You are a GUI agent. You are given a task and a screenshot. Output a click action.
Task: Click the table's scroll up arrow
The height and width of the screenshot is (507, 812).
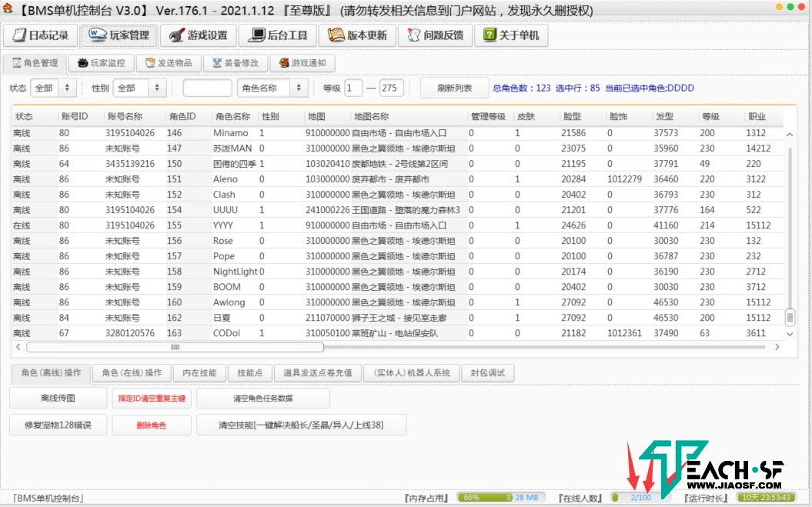[x=790, y=134]
